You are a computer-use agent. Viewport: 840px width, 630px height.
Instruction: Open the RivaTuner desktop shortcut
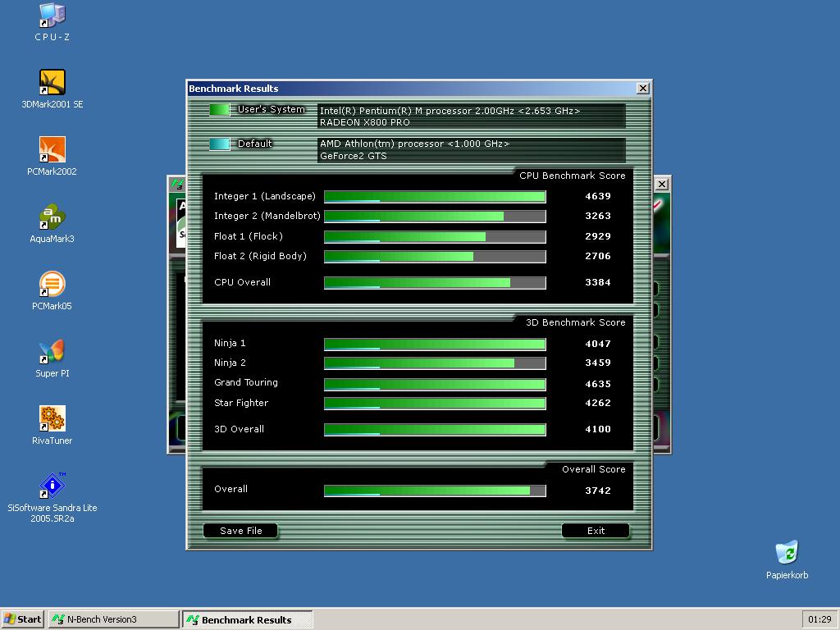point(52,419)
